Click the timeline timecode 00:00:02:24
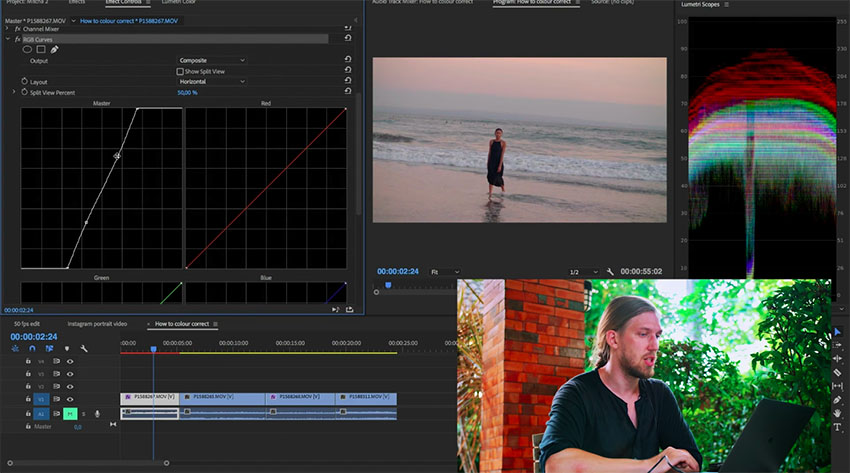This screenshot has width=850, height=473. click(34, 336)
